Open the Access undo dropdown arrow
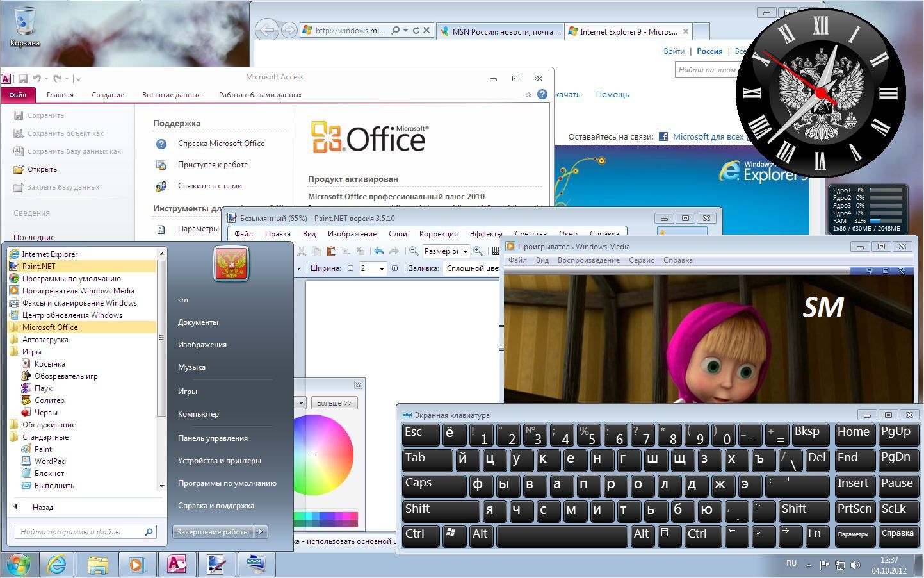 pos(46,79)
